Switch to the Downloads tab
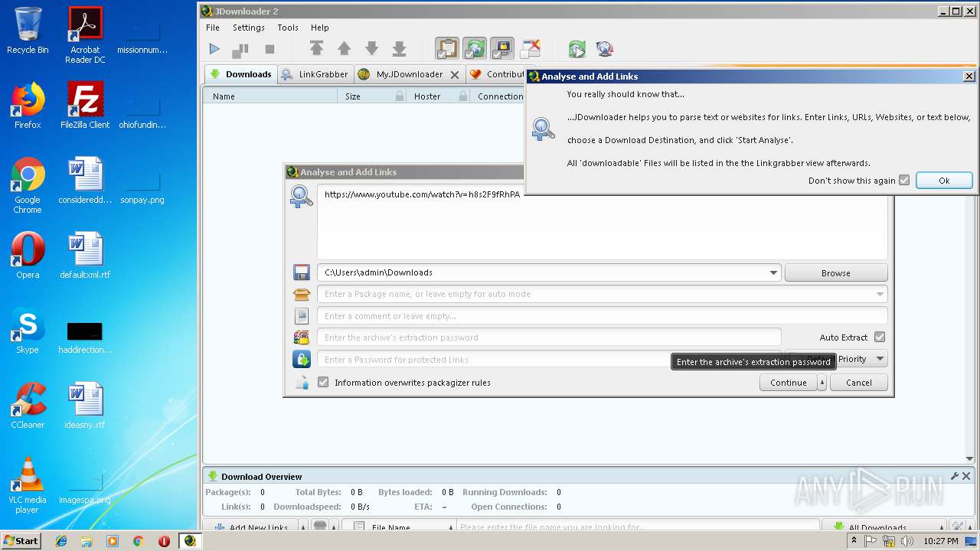Image resolution: width=980 pixels, height=551 pixels. [240, 74]
